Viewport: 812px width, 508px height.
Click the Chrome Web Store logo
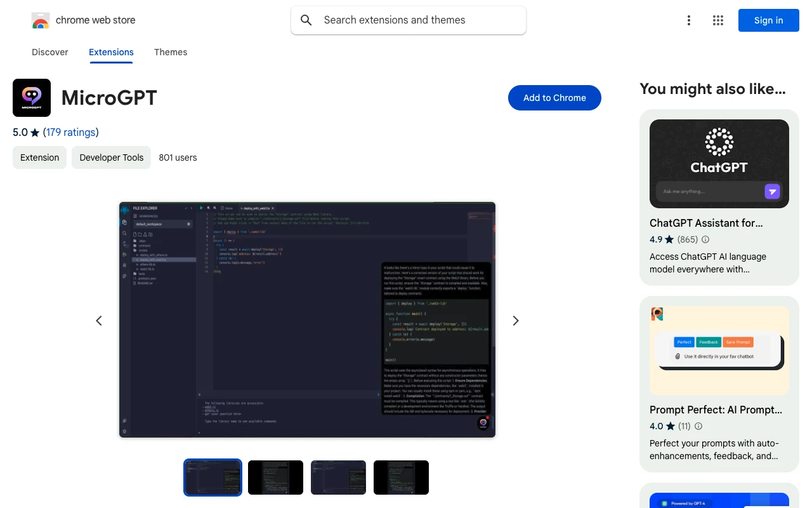41,20
